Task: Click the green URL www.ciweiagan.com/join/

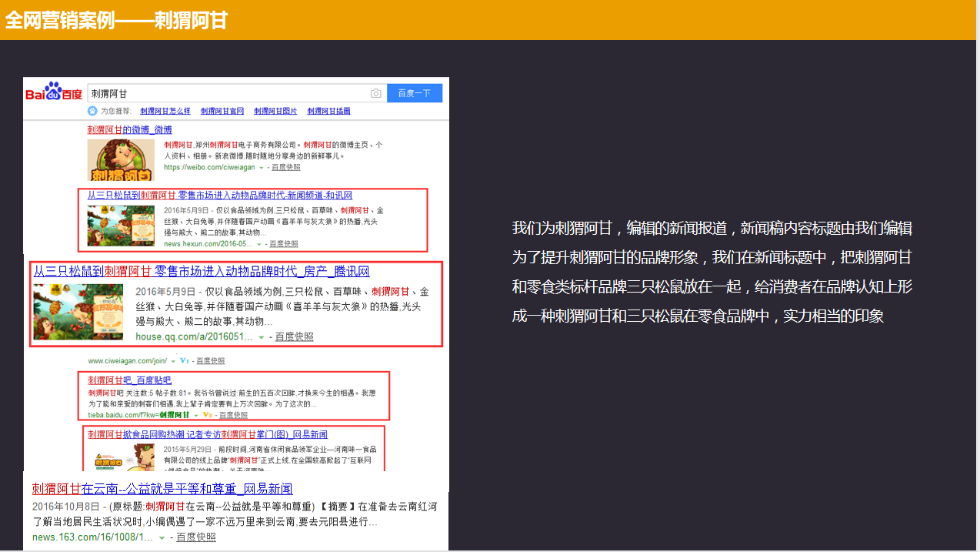Action: pyautogui.click(x=127, y=360)
